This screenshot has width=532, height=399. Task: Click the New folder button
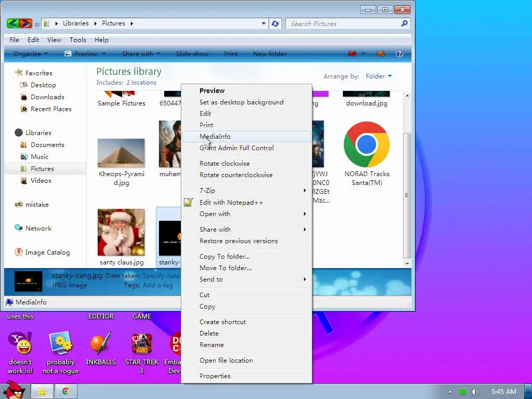pyautogui.click(x=270, y=54)
